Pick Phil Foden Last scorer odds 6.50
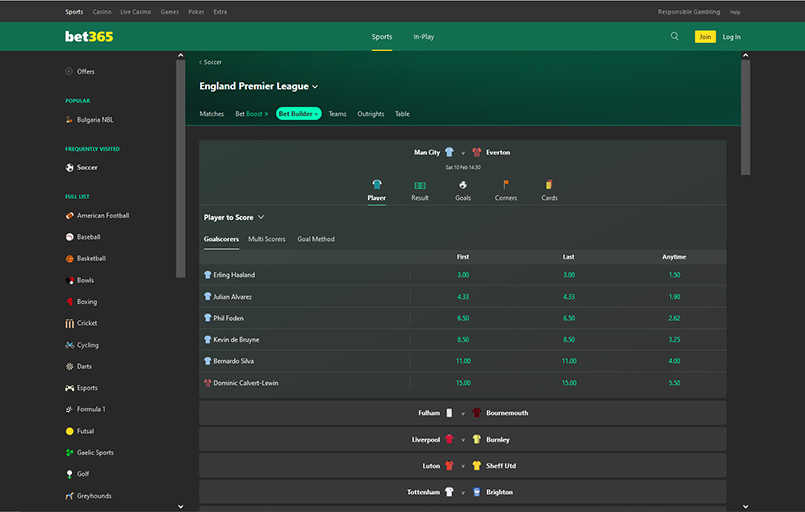This screenshot has height=512, width=805. (x=569, y=318)
